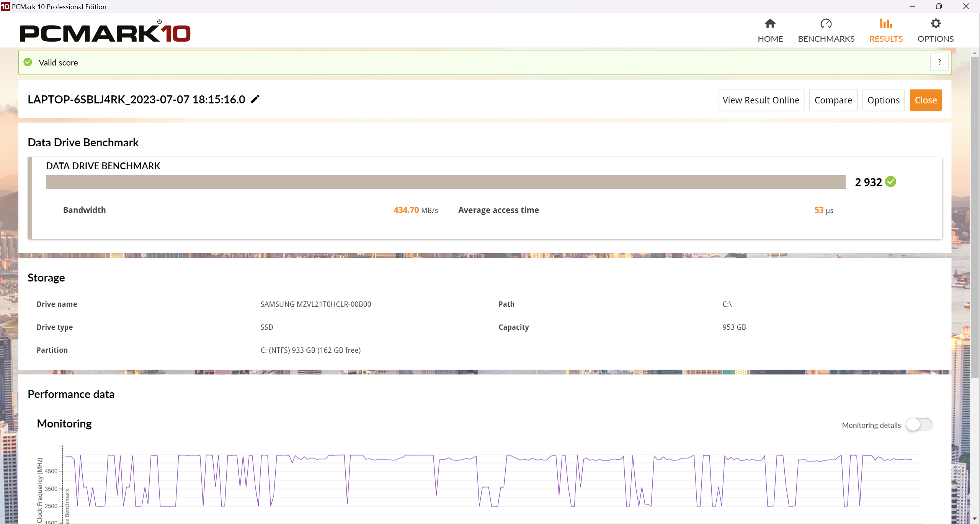The height and width of the screenshot is (524, 980).
Task: Click the orange Close button
Action: click(926, 100)
